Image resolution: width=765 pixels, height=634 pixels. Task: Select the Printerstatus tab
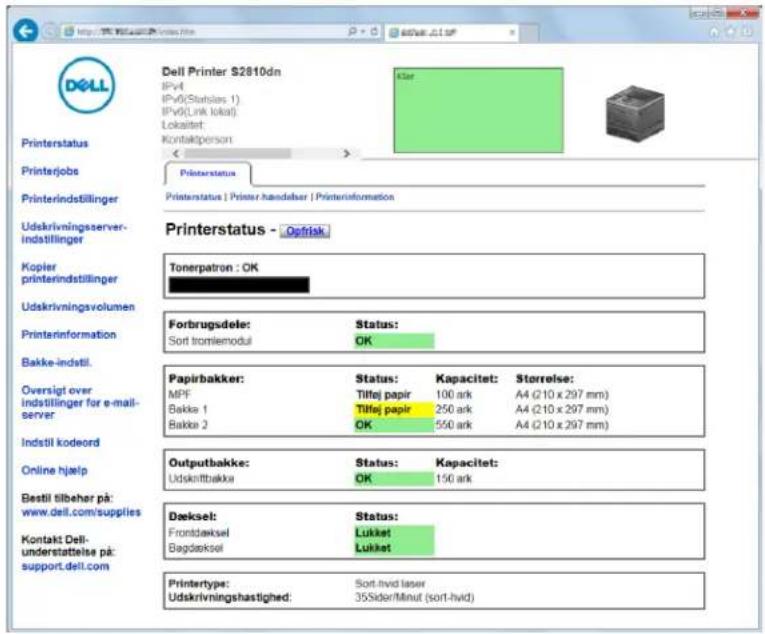tap(208, 173)
